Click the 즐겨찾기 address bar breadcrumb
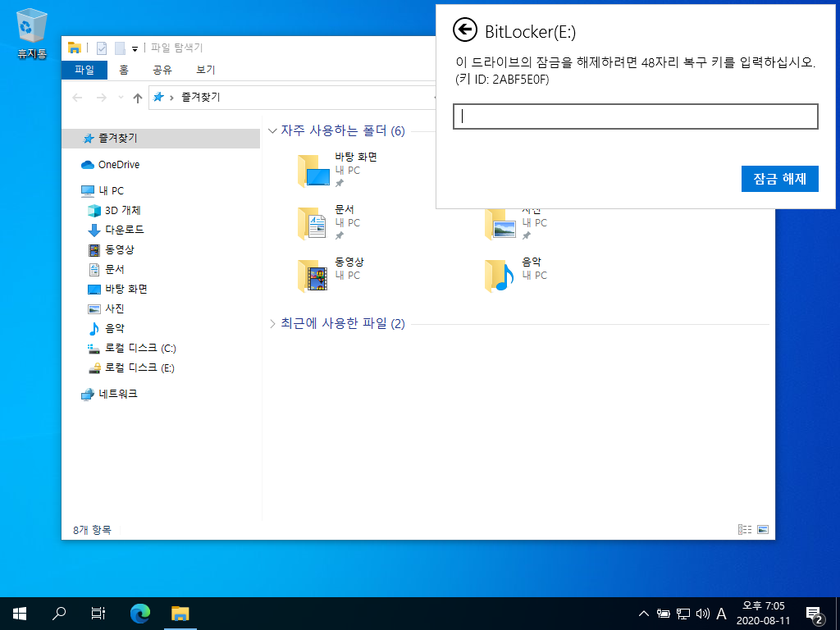 [x=200, y=97]
